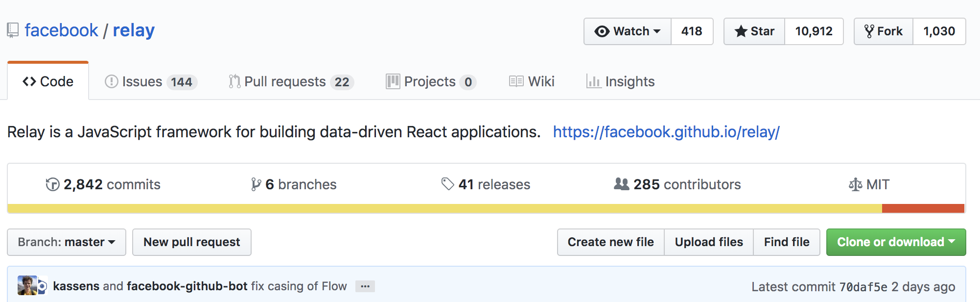Open the facebook-github-bot author link
980x302 pixels.
pyautogui.click(x=187, y=286)
